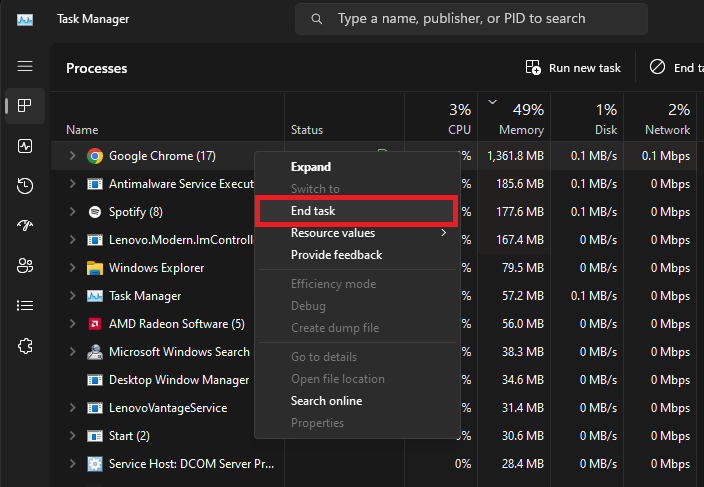Open the Startup apps sidebar icon
Image resolution: width=704 pixels, height=487 pixels.
tap(25, 226)
